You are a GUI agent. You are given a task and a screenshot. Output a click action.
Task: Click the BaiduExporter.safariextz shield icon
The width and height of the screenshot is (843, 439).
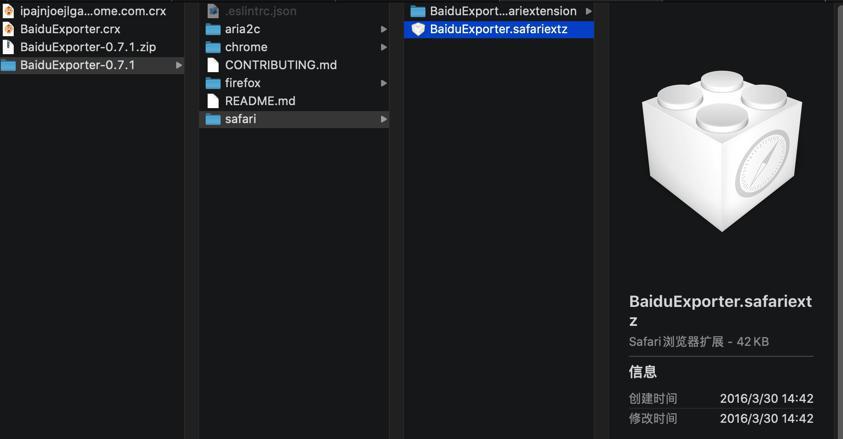[418, 29]
